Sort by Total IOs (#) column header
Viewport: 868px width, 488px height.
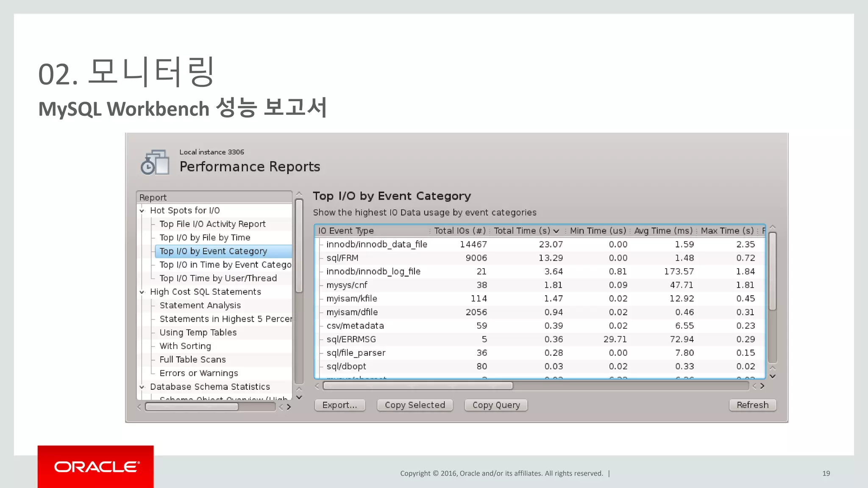459,231
